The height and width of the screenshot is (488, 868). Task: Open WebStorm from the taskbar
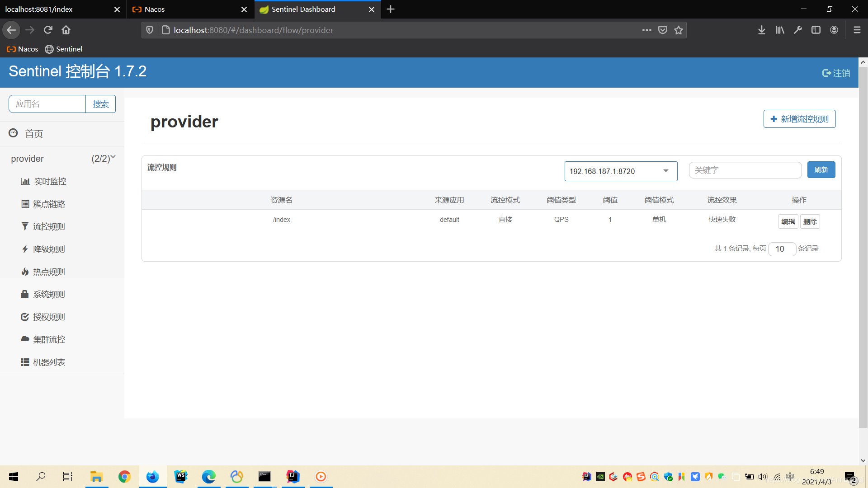181,477
